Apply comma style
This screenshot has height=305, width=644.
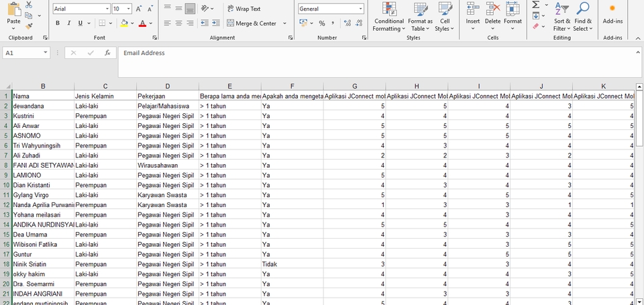[x=333, y=23]
